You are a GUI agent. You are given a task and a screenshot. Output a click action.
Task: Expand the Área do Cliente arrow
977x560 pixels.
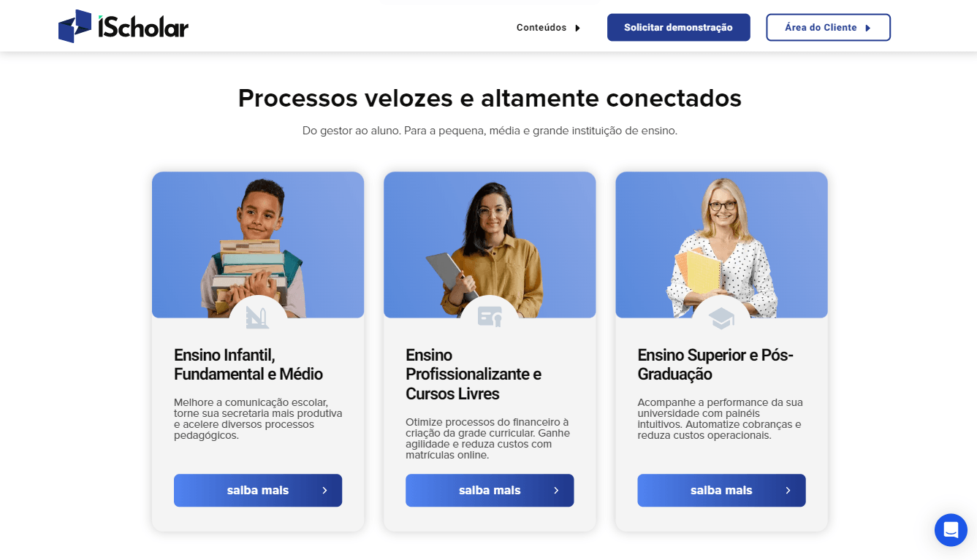click(x=867, y=28)
